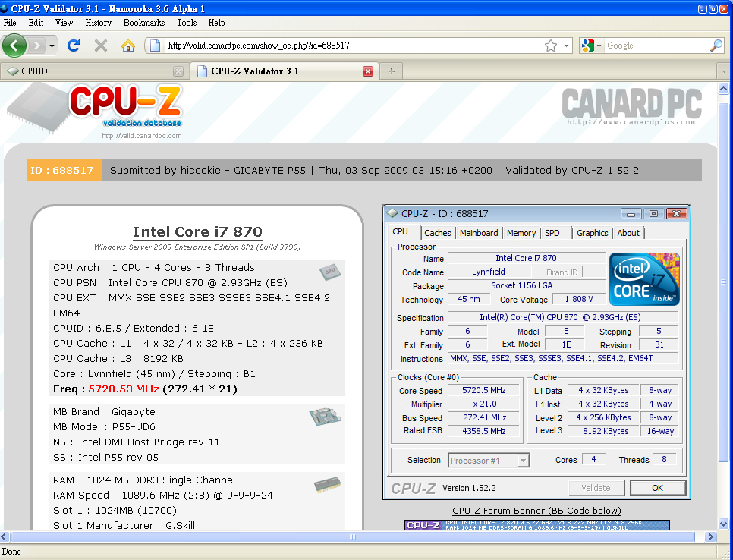
Task: Click the CPU-Z icon in embedded window title
Action: click(392, 214)
